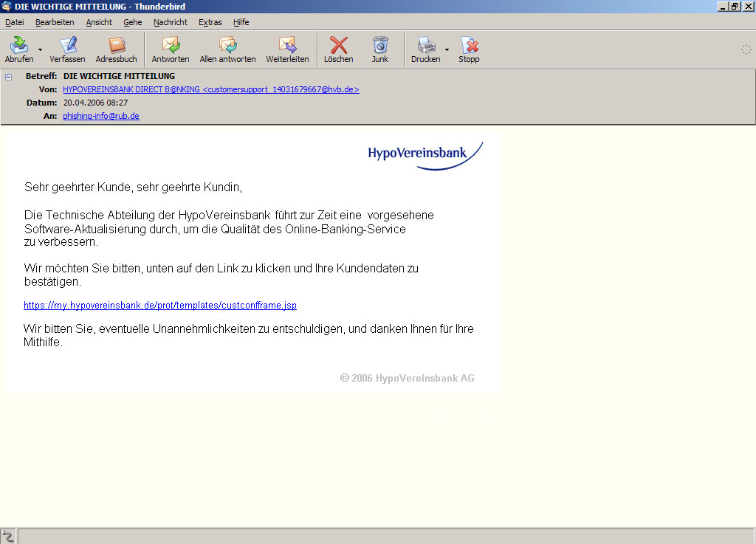The width and height of the screenshot is (756, 544).
Task: Click the online/offline status bar icon
Action: point(8,536)
